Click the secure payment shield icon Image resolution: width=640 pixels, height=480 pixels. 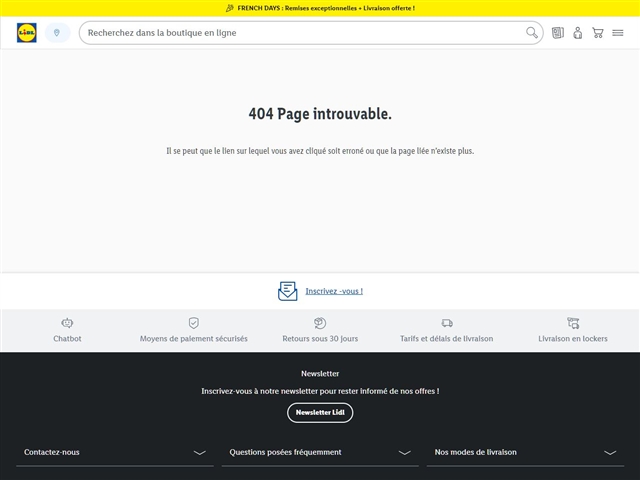tap(193, 323)
